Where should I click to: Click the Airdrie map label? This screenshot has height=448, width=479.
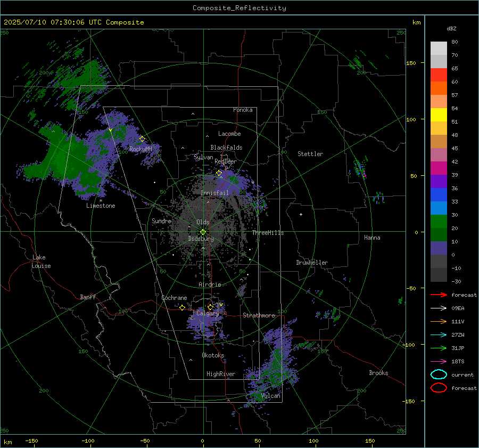tap(210, 284)
